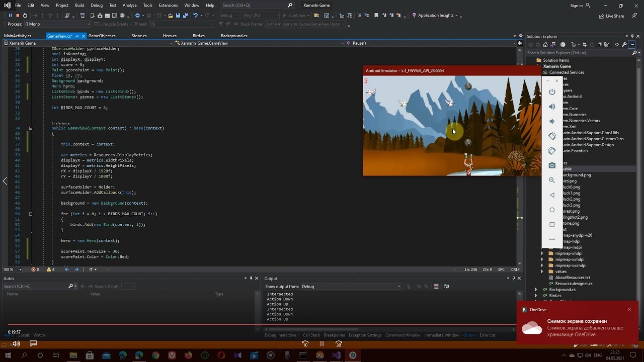Raise emulator volume
644x362 pixels.
point(552,107)
